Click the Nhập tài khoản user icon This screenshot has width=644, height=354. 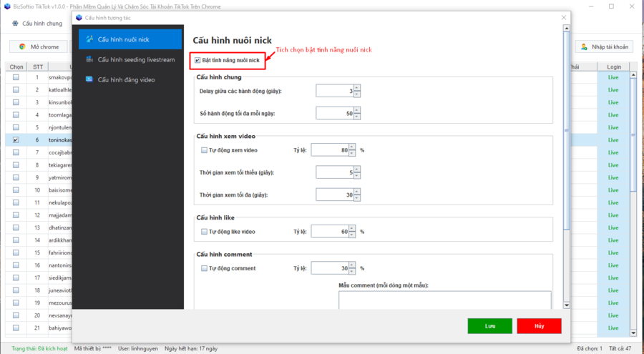[x=585, y=46]
